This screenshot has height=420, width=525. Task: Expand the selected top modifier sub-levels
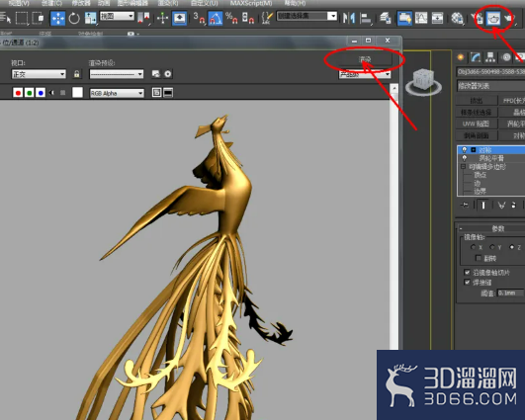point(474,149)
